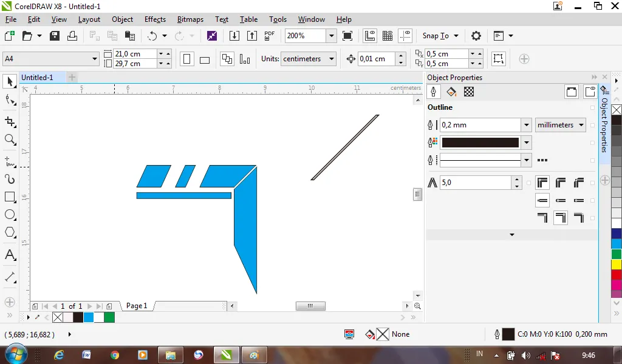
Task: Open the line style dropdown
Action: click(527, 160)
